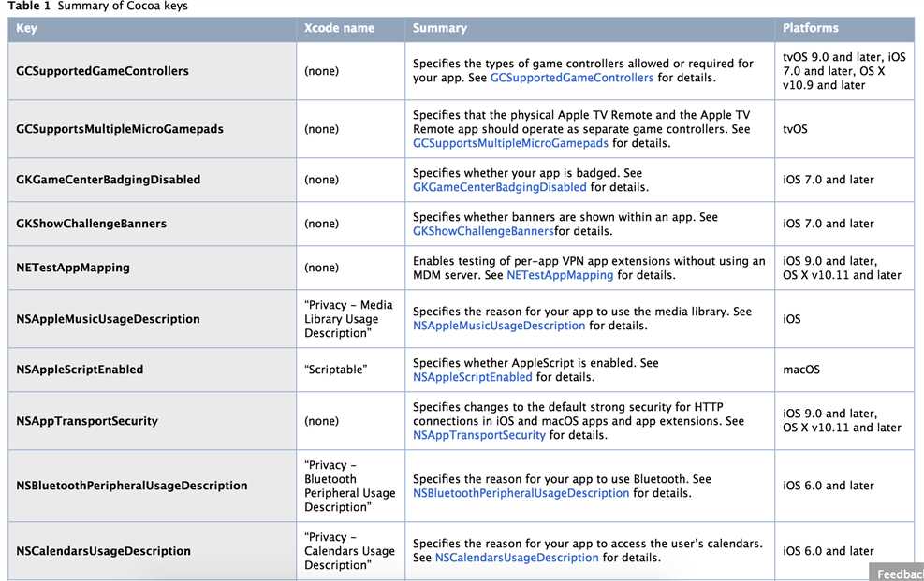Click the macOS platform cell
924x581 pixels.
(x=844, y=370)
